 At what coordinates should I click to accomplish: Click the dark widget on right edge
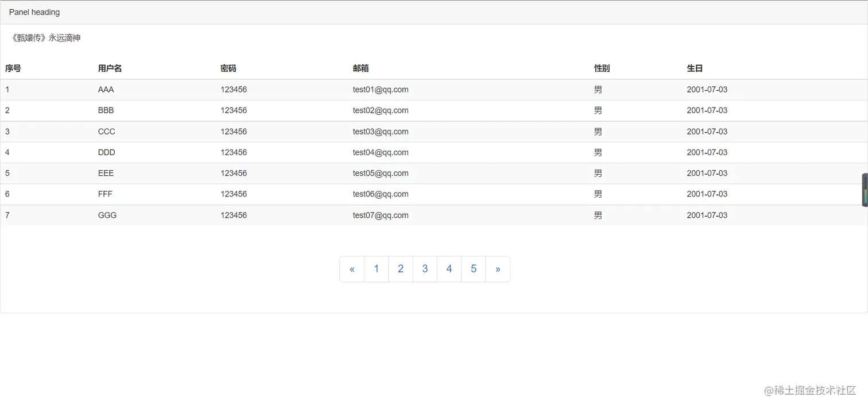click(x=865, y=190)
